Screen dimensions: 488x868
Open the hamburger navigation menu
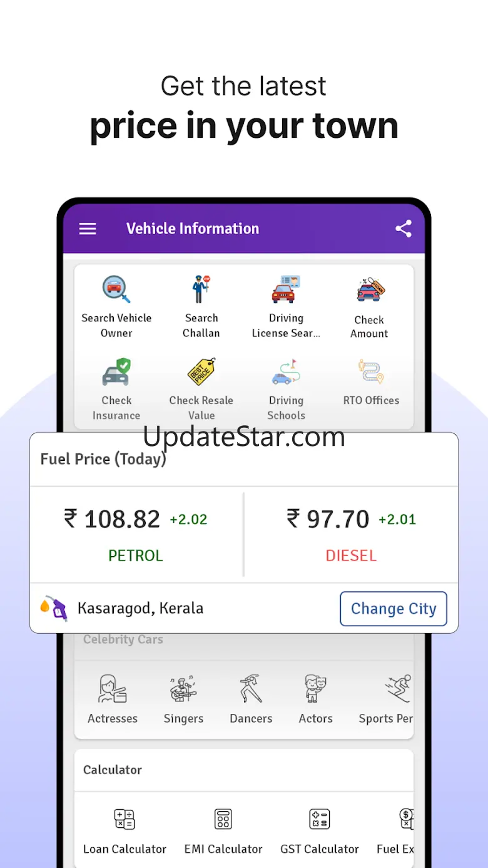pyautogui.click(x=88, y=229)
